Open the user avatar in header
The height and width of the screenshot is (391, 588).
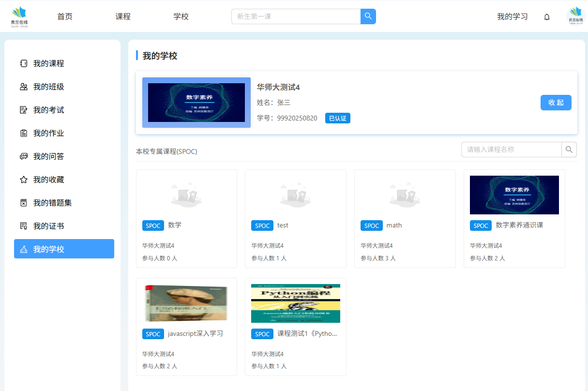(575, 17)
